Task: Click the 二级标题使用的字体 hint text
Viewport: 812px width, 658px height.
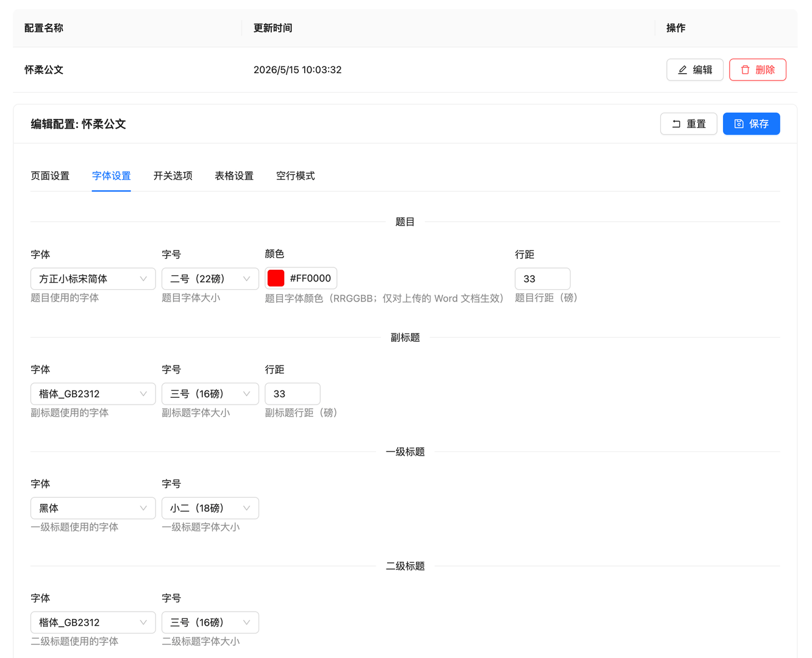Action: [x=74, y=642]
